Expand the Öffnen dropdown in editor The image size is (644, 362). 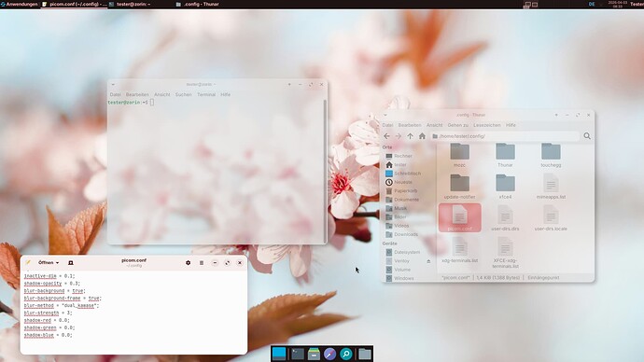point(49,263)
